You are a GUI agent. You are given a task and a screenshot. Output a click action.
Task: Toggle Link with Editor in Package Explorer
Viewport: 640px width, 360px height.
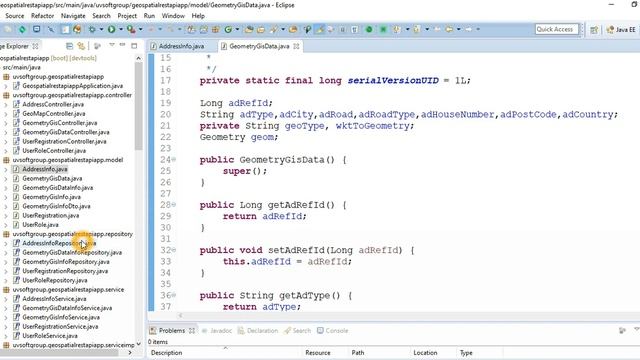tap(81, 46)
